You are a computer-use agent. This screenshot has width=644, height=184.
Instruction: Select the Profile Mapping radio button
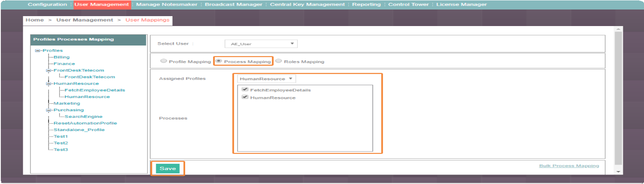point(164,61)
